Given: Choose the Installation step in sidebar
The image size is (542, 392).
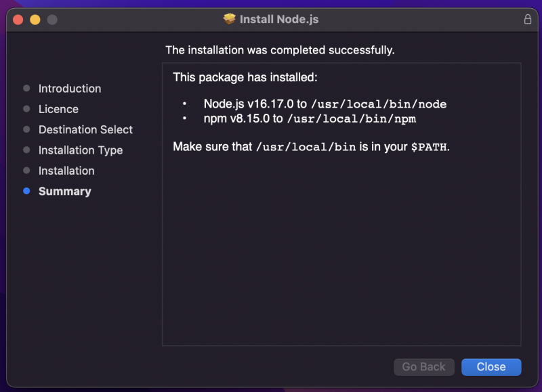Looking at the screenshot, I should coord(66,171).
